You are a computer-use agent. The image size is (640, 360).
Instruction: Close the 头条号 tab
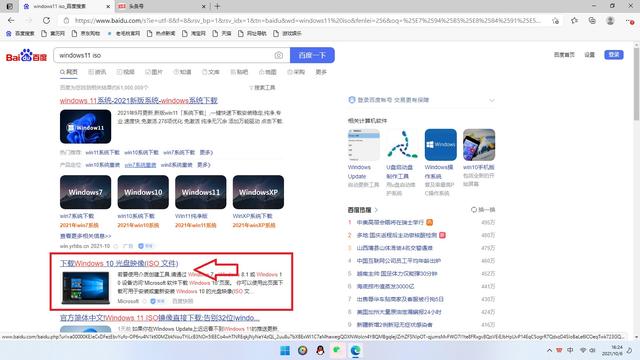204,7
